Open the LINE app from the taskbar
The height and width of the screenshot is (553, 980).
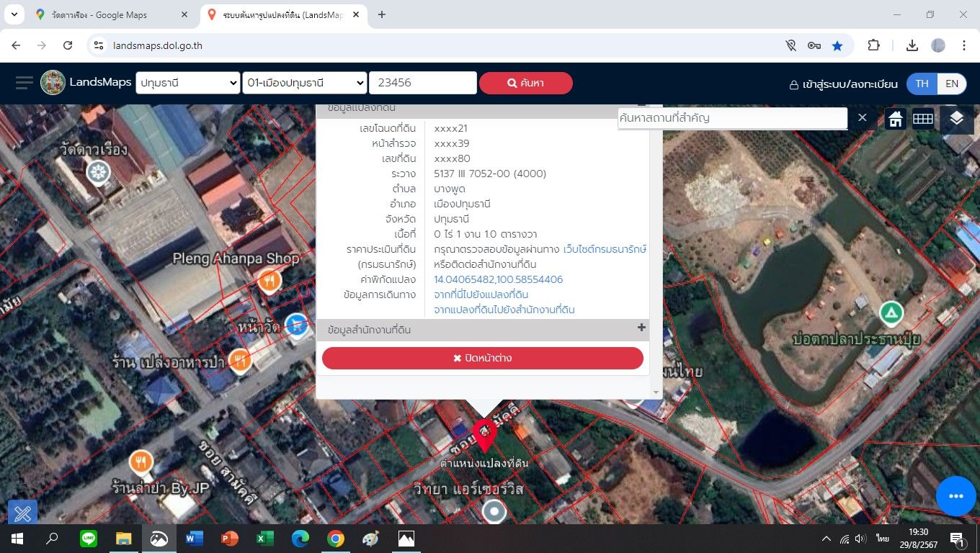click(x=89, y=539)
